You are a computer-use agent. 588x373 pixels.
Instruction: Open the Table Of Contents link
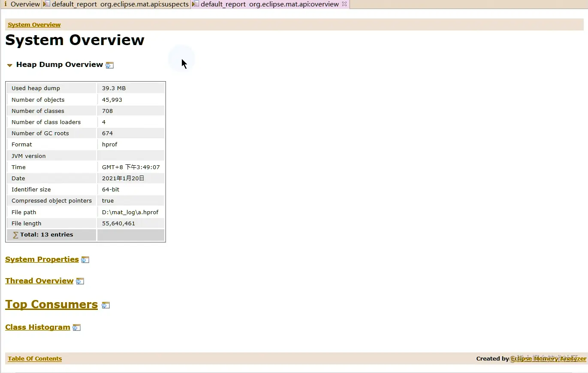coord(35,359)
